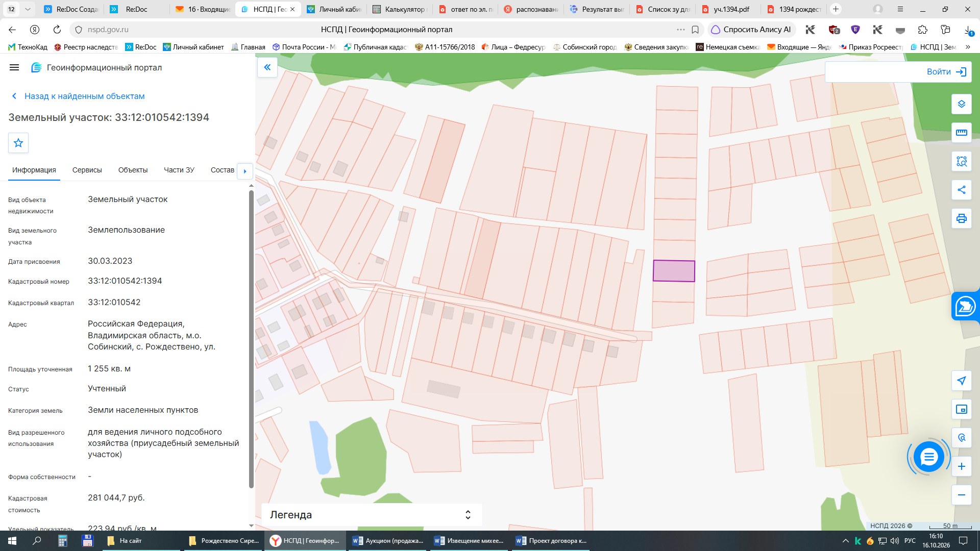The image size is (980, 551).
Task: Open browser tab list dropdown arrow
Action: [x=28, y=9]
